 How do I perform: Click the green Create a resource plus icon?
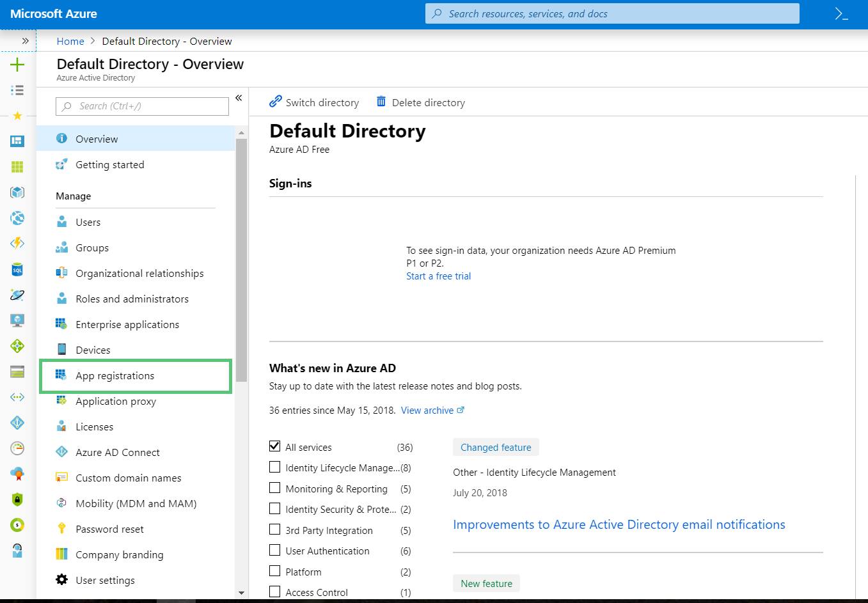(17, 65)
